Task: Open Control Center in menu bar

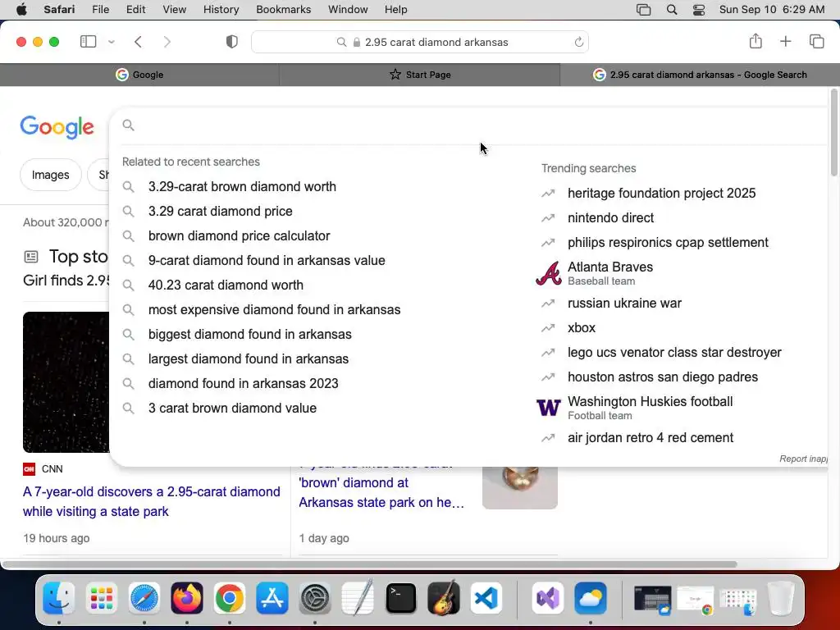Action: click(x=699, y=10)
